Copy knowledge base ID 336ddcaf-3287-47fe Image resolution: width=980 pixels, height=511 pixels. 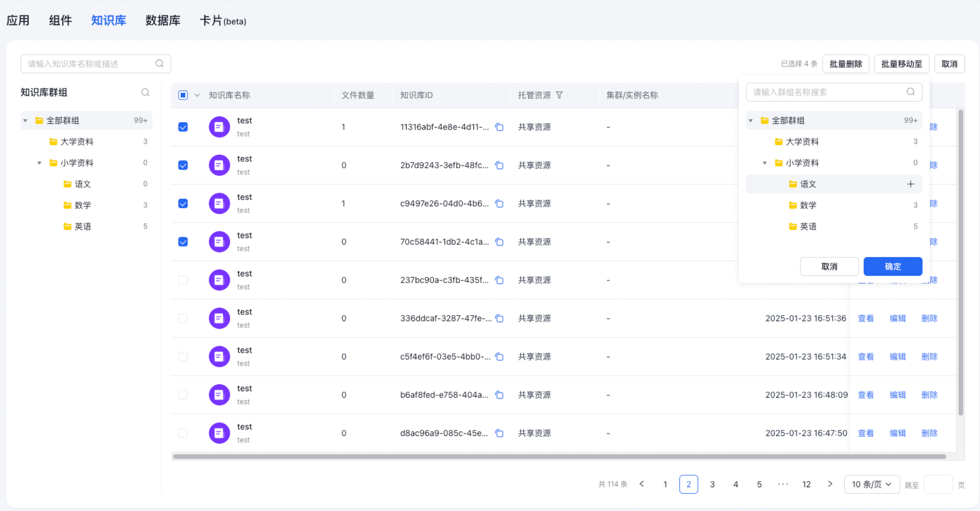click(499, 318)
